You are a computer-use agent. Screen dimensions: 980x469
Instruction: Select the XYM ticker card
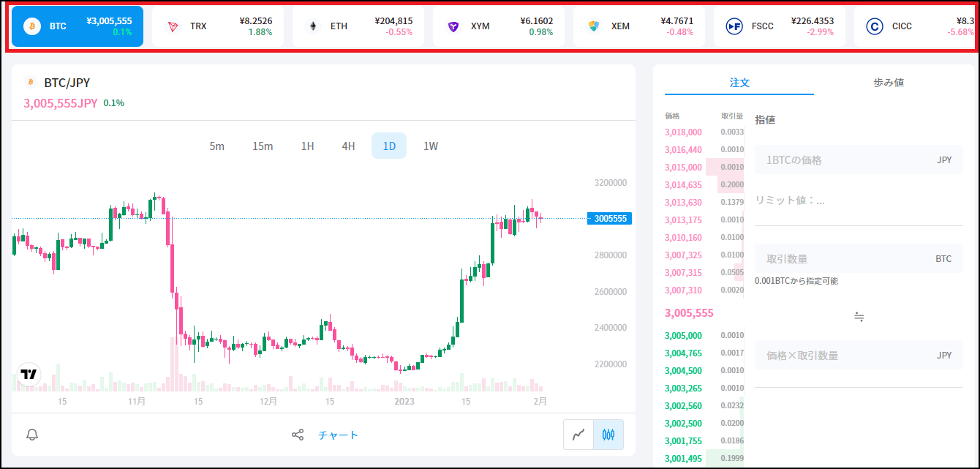pyautogui.click(x=499, y=26)
